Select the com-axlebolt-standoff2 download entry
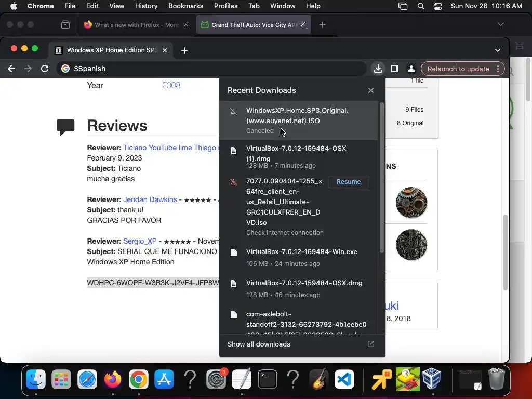The image size is (532, 399). [299, 320]
